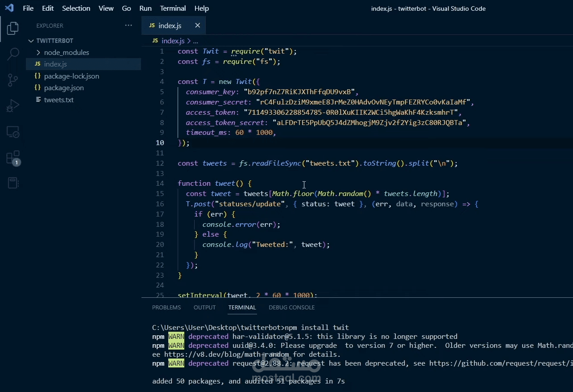The image size is (573, 392).
Task: Open the Selection menu
Action: pos(76,8)
